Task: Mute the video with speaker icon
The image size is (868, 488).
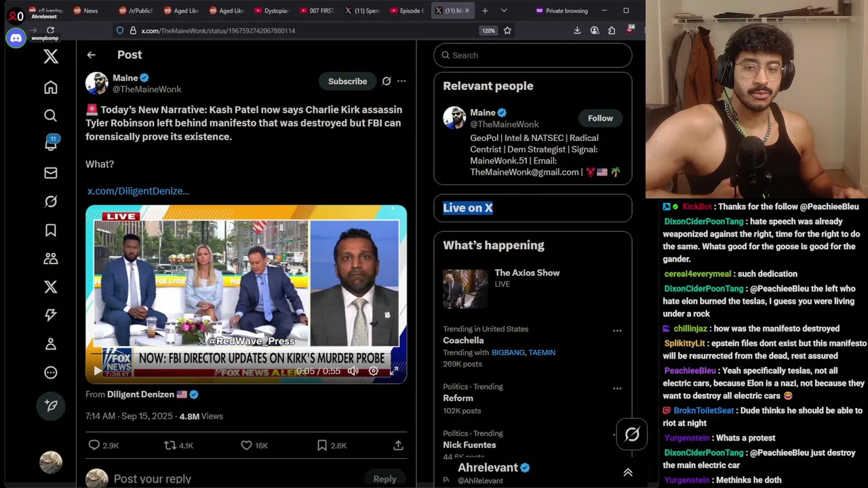Action: click(x=353, y=371)
